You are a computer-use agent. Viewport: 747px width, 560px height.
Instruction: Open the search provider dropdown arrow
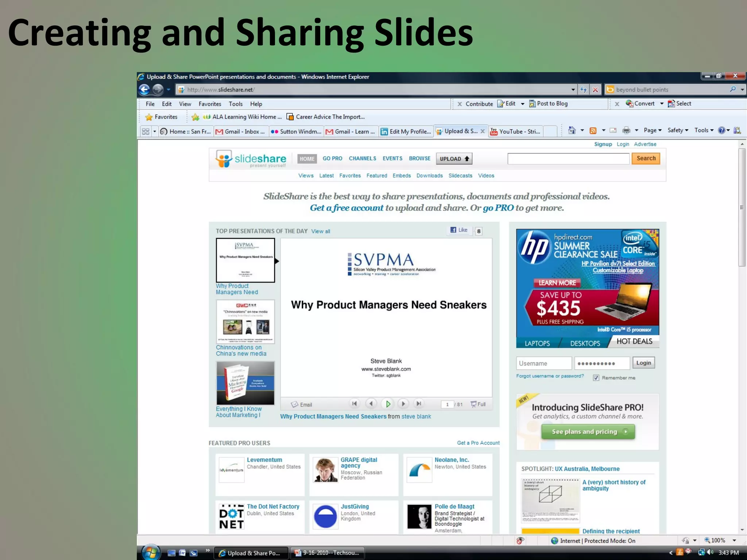click(742, 90)
